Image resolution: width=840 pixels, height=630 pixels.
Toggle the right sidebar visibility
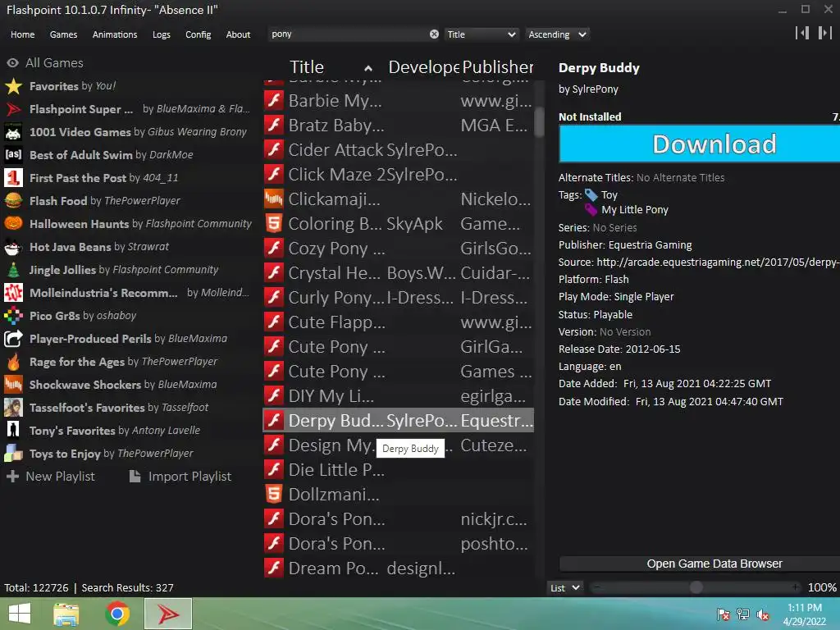(x=825, y=33)
